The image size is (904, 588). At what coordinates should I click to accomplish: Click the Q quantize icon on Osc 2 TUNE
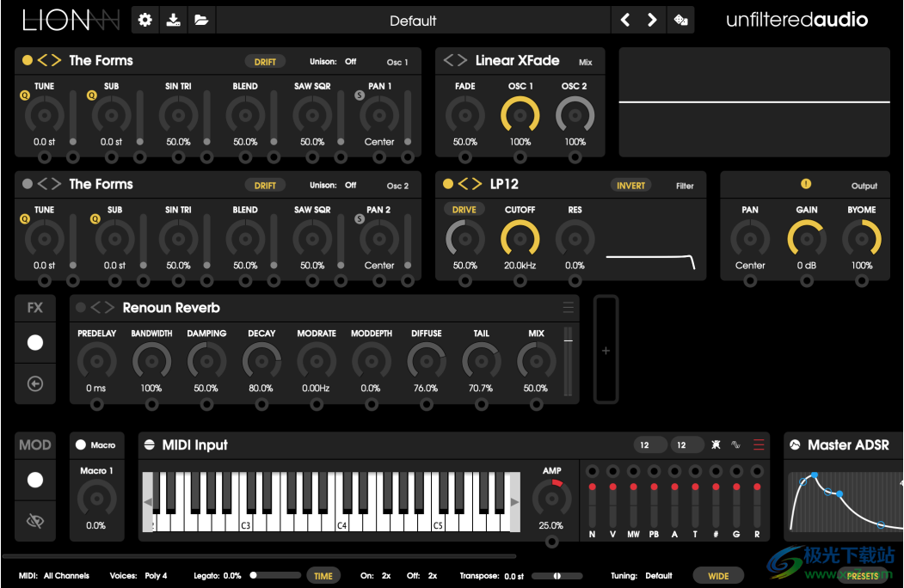coord(25,219)
